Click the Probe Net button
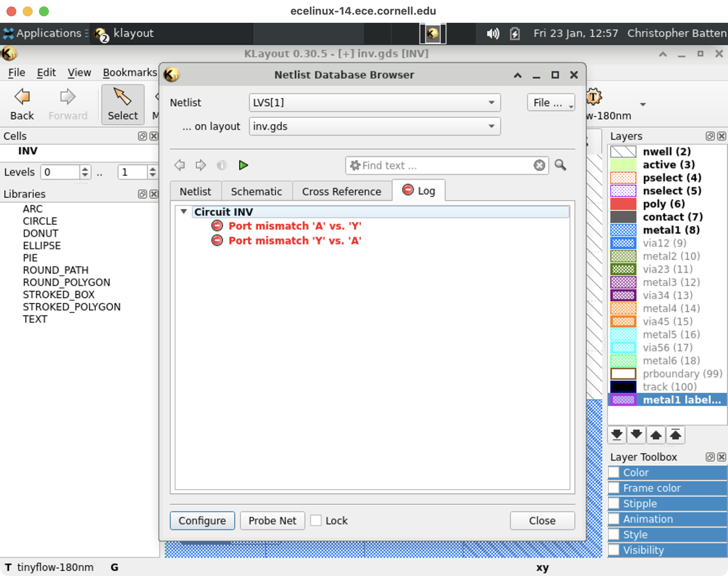This screenshot has width=728, height=576. click(x=272, y=521)
